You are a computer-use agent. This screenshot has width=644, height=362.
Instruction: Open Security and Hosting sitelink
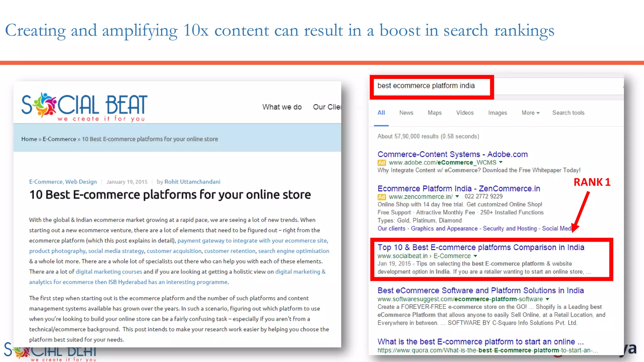coord(510,228)
